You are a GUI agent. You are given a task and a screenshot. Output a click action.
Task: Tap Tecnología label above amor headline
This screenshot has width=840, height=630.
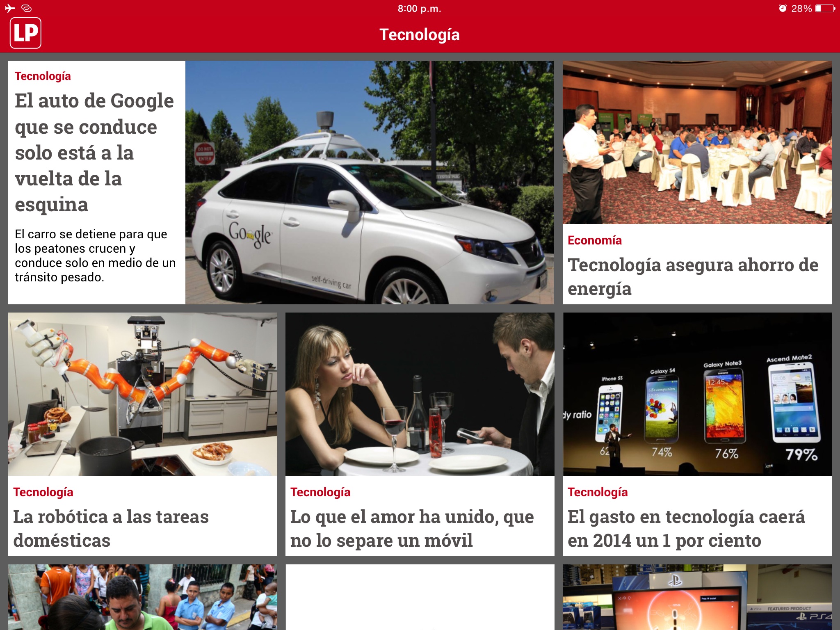tap(320, 492)
